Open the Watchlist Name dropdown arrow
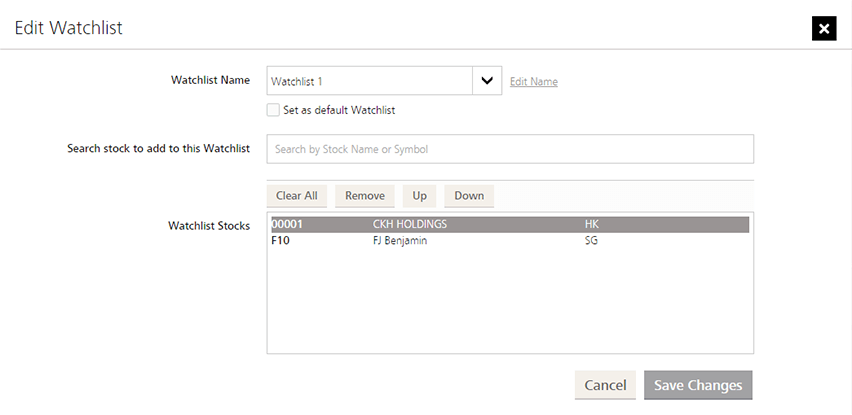 pos(487,81)
